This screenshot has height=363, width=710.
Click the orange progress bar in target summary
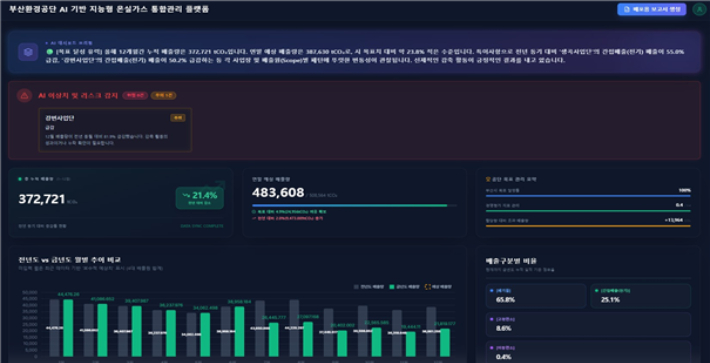[x=588, y=226]
